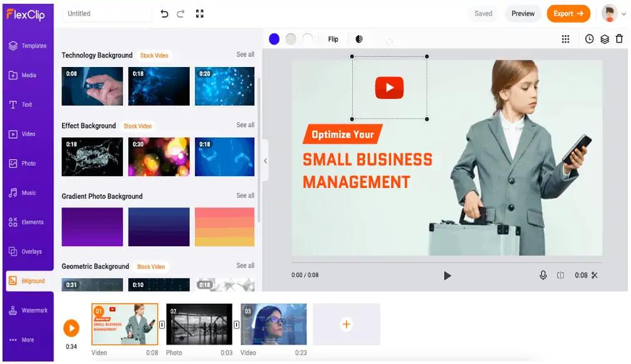Select the 0:18 blue effect background thumbnail
The height and width of the screenshot is (364, 631).
point(224,157)
